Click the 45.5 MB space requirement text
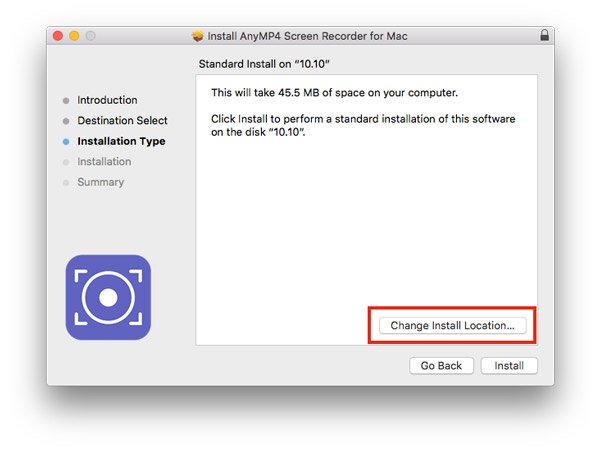 tap(334, 93)
